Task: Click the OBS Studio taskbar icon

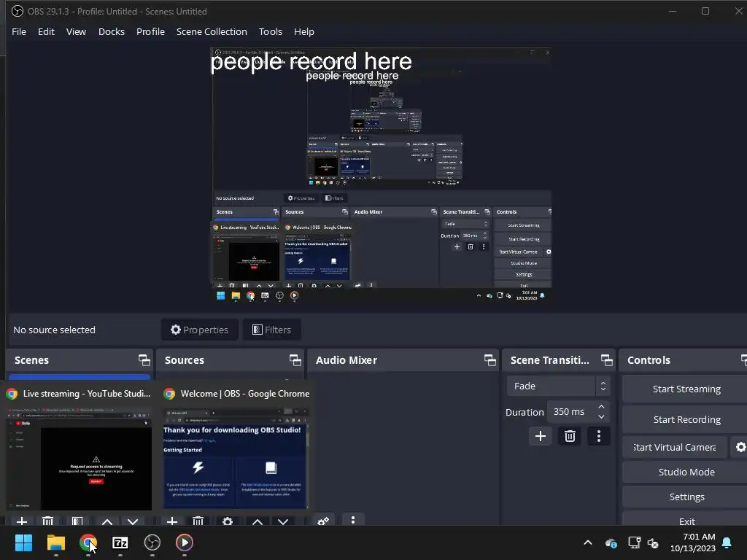Action: [x=152, y=542]
